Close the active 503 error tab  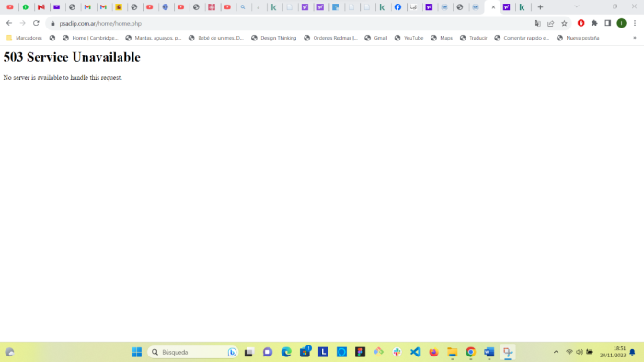tap(493, 7)
